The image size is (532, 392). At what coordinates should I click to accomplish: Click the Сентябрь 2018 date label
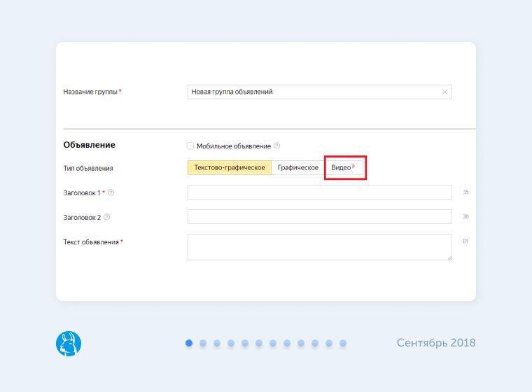click(x=436, y=343)
